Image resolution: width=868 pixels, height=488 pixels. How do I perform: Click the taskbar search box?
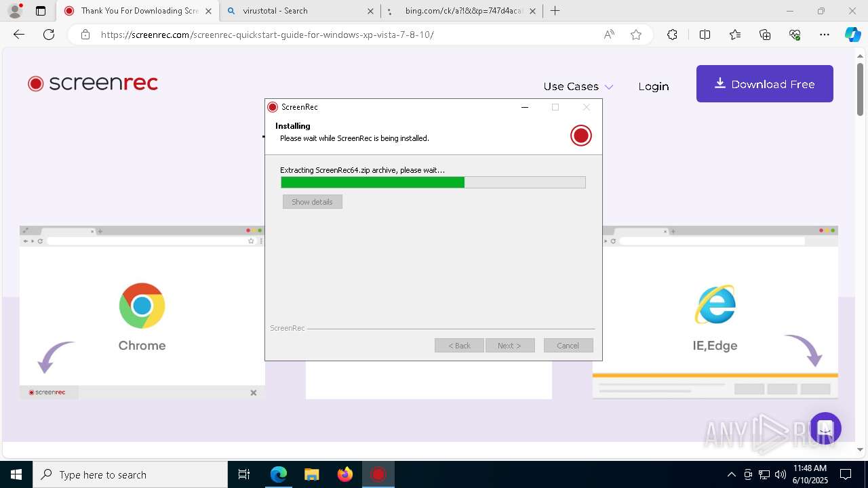point(130,474)
